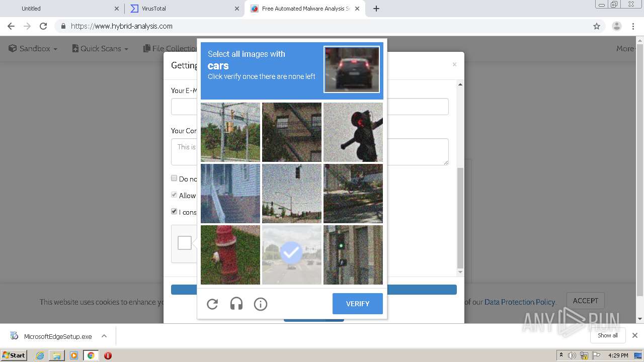Click the browser Back arrow

[11, 26]
